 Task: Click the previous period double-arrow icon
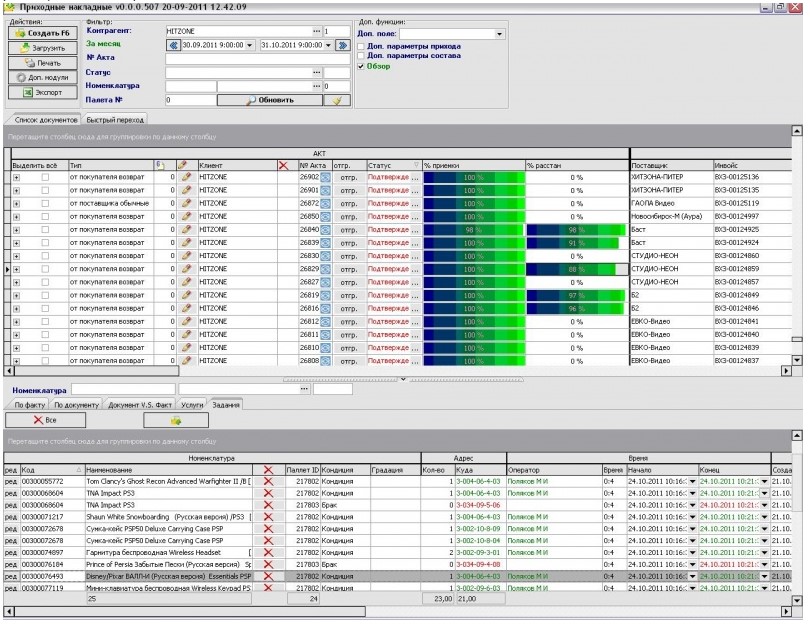(174, 45)
